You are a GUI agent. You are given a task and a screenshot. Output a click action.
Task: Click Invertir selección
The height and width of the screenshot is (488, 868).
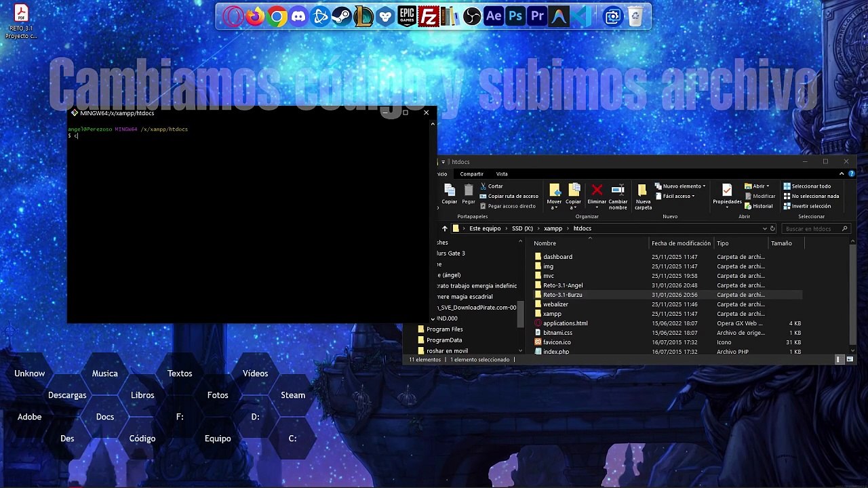[x=807, y=206]
